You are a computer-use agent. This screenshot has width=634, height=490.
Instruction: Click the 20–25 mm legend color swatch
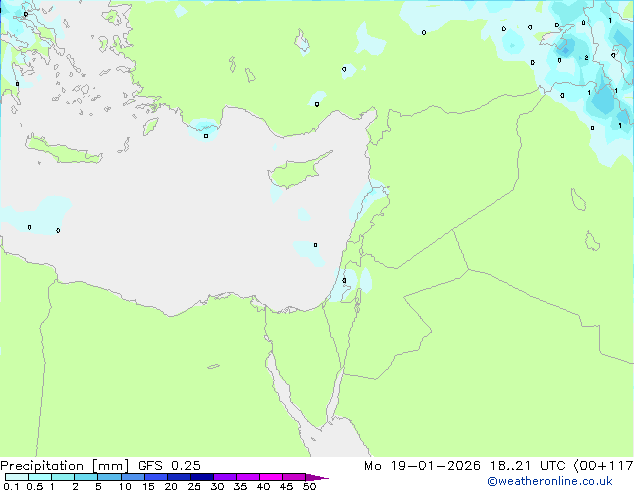click(x=178, y=477)
